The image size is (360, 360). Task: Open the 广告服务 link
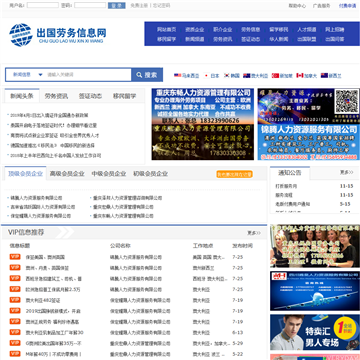point(322,6)
